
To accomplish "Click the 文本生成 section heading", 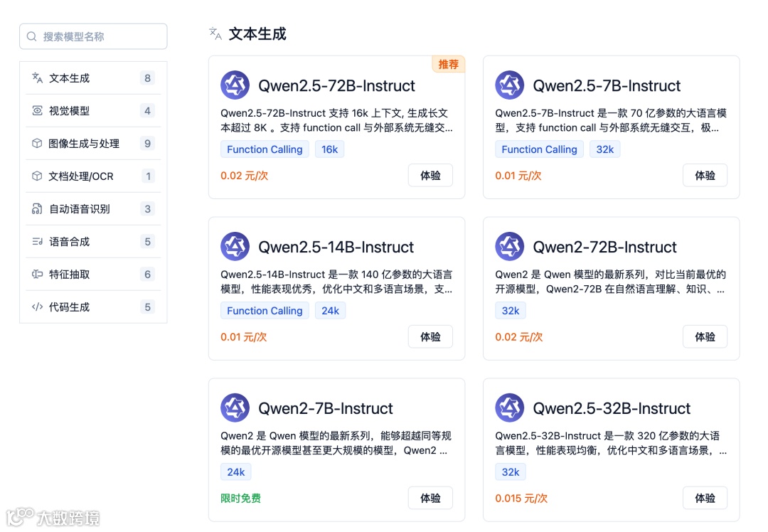I will (257, 34).
